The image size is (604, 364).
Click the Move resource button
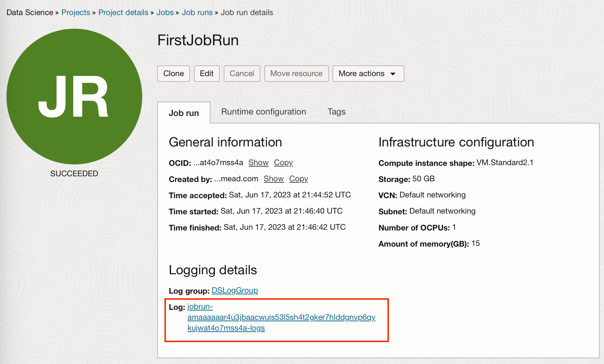pos(296,74)
